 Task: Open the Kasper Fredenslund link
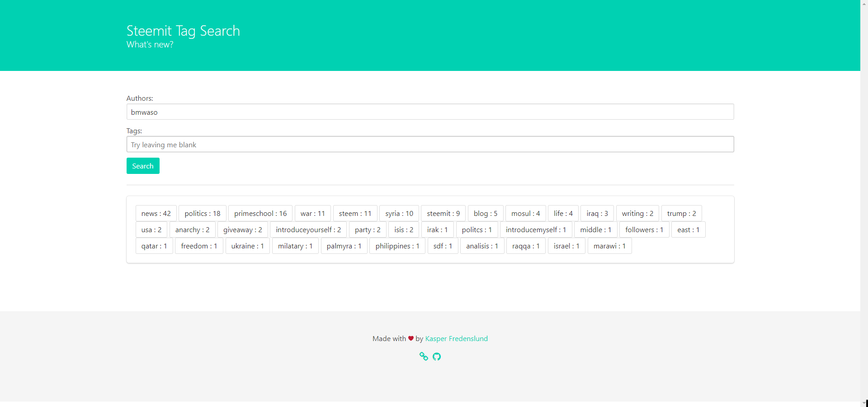point(457,338)
